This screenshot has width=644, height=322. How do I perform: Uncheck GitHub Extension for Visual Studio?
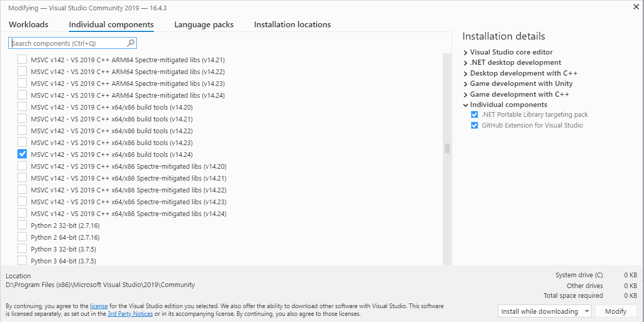point(475,125)
